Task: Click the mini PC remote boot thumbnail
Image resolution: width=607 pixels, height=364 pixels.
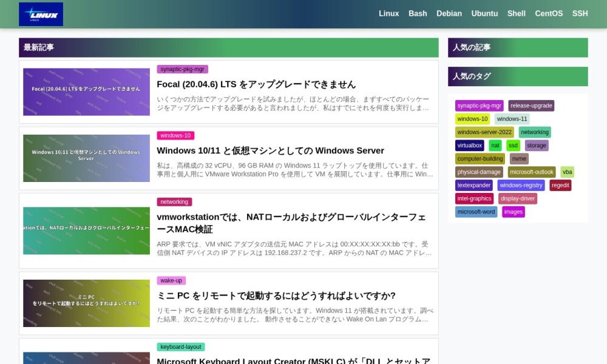Action: coord(86,303)
